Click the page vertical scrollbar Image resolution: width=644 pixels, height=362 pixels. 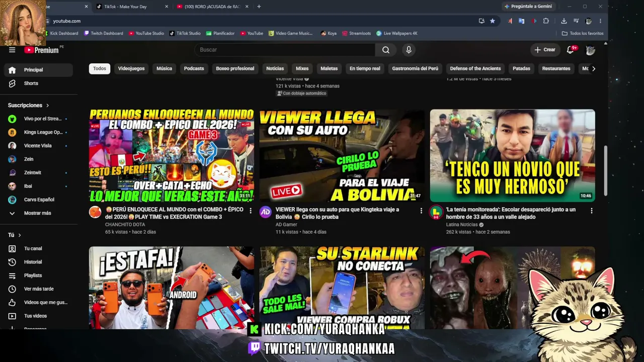(x=606, y=171)
